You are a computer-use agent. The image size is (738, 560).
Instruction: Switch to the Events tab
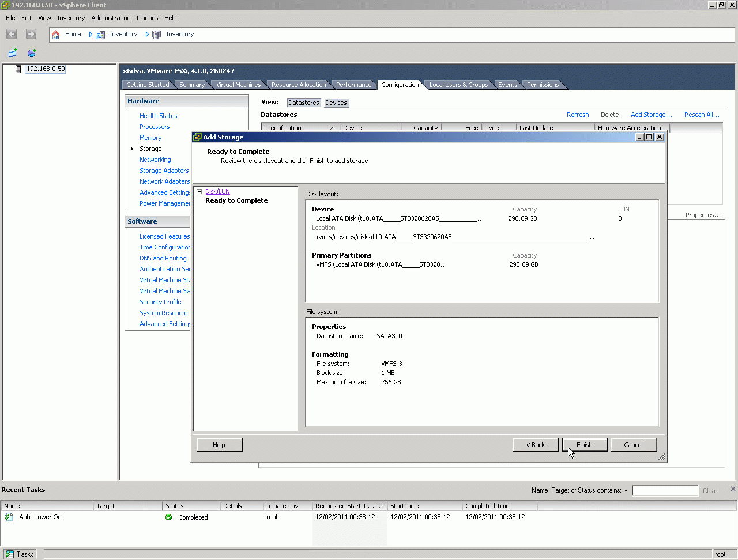(x=507, y=85)
